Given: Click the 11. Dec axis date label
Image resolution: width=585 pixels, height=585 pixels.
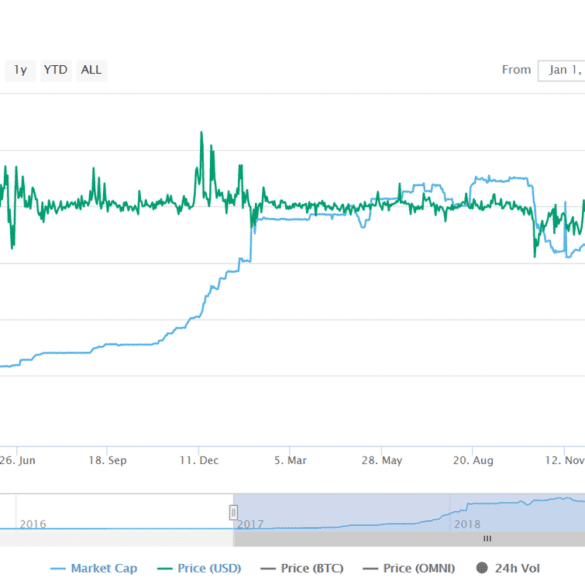Looking at the screenshot, I should point(199,460).
